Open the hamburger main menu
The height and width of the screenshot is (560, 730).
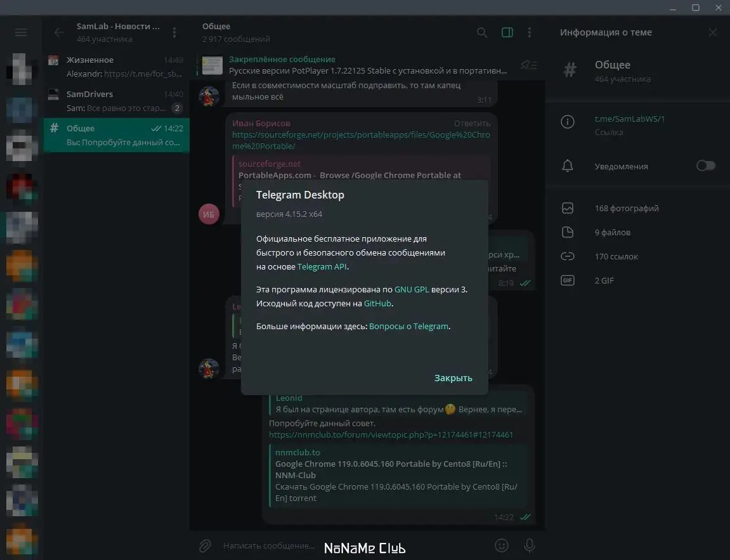coord(21,32)
